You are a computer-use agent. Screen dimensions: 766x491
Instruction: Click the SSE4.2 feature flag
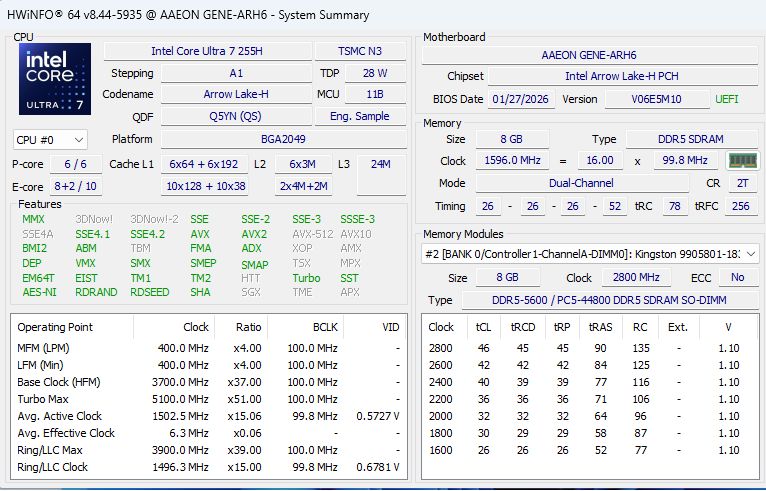click(x=148, y=235)
